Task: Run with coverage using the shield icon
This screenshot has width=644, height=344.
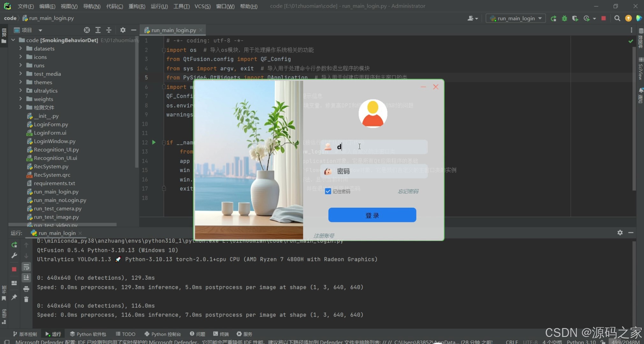Action: [x=575, y=18]
